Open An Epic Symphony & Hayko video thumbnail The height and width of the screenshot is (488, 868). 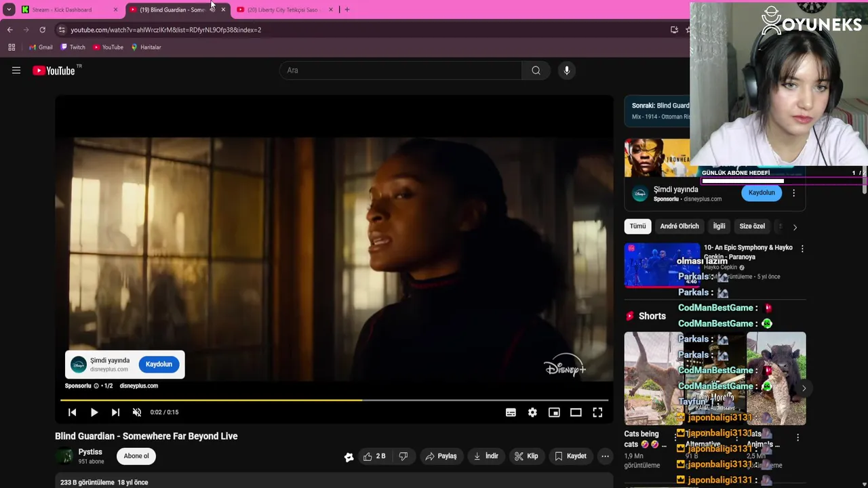coord(661,264)
